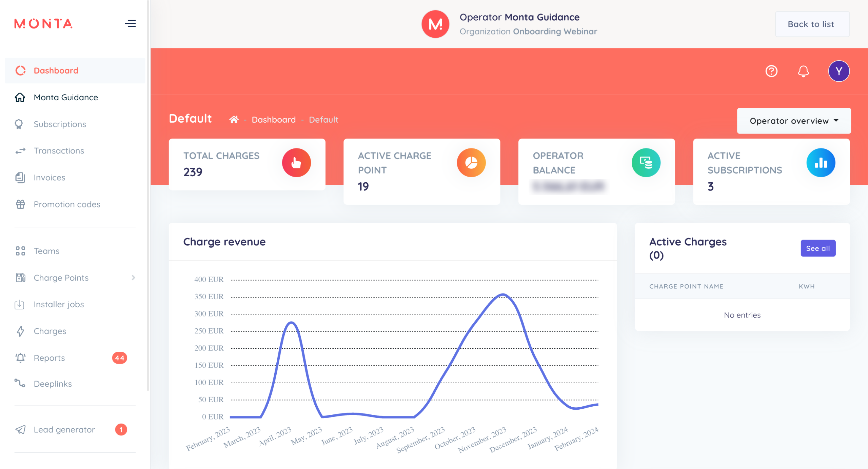Click See all active charges
868x469 pixels.
[817, 248]
